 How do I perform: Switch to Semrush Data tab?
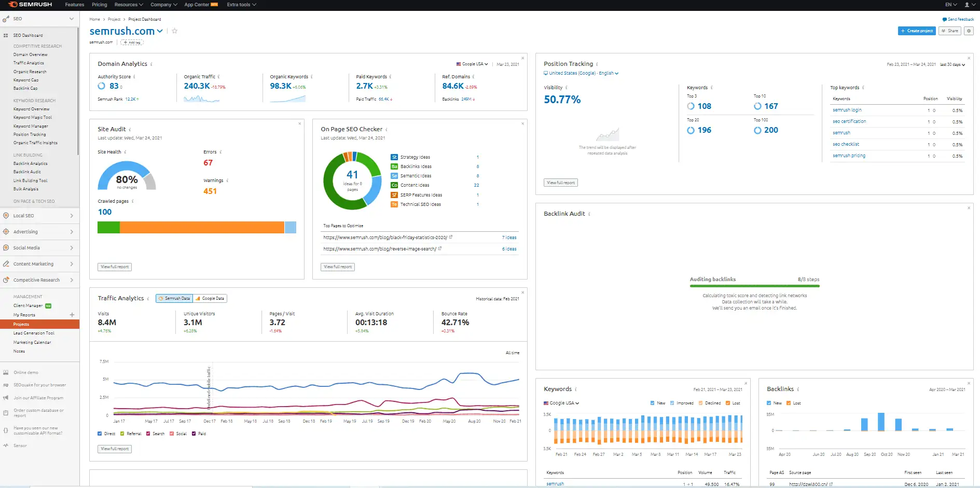point(174,298)
